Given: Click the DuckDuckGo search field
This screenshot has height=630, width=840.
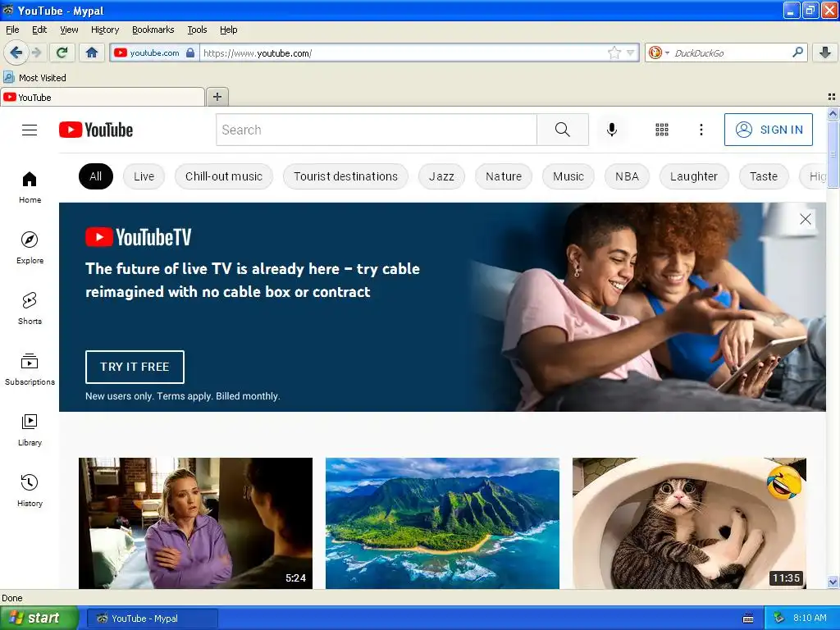Looking at the screenshot, I should coord(731,52).
